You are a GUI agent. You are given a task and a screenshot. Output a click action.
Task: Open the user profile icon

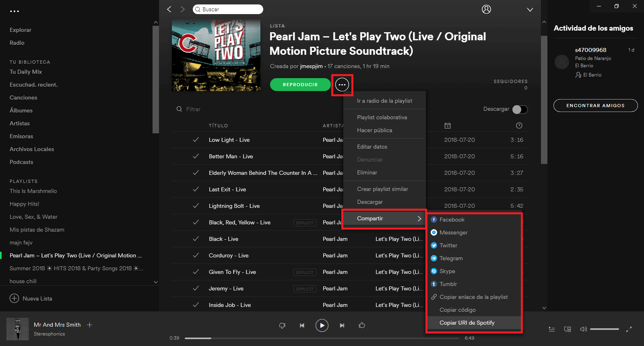pyautogui.click(x=486, y=9)
